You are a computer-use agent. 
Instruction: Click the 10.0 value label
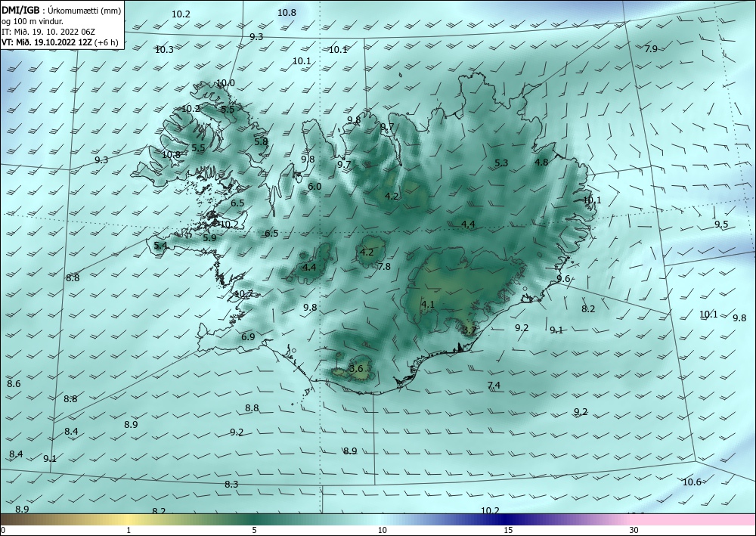(225, 83)
